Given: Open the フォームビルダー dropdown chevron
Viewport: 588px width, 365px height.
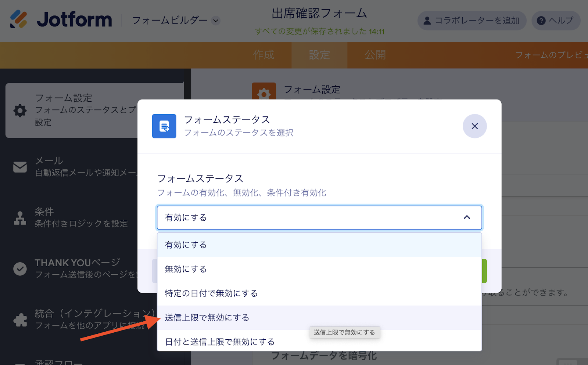Looking at the screenshot, I should tap(216, 21).
